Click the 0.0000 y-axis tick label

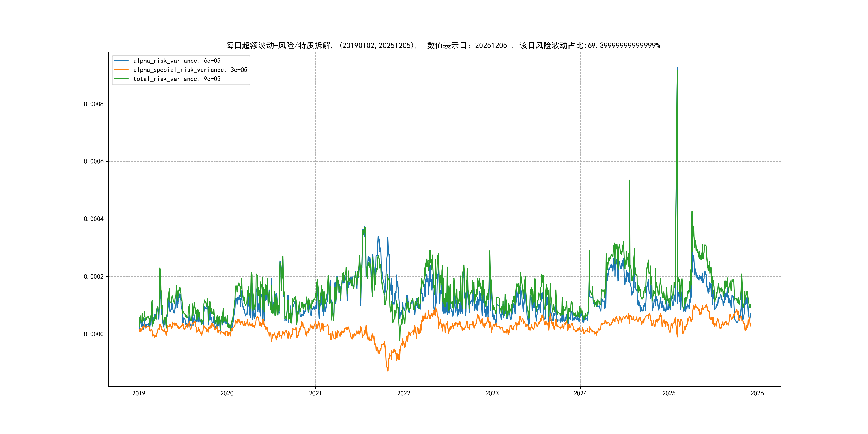[94, 334]
